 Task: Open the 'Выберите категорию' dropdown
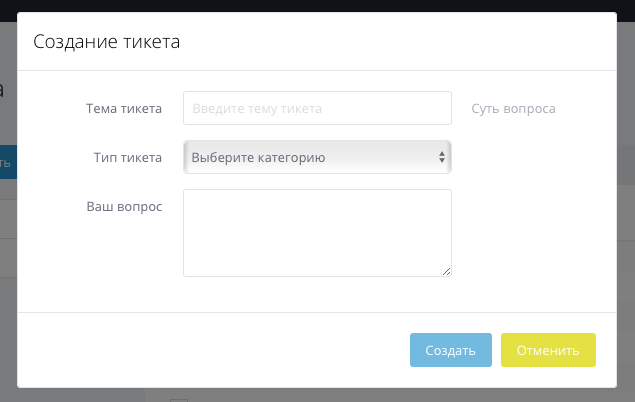(317, 157)
